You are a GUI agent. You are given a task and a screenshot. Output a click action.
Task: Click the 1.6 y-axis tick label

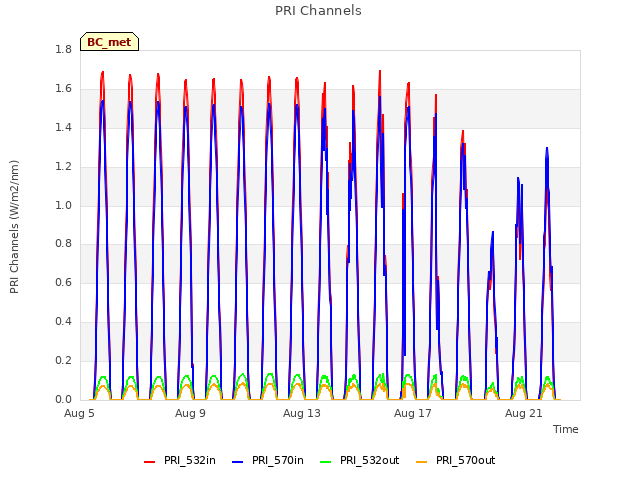pos(63,89)
